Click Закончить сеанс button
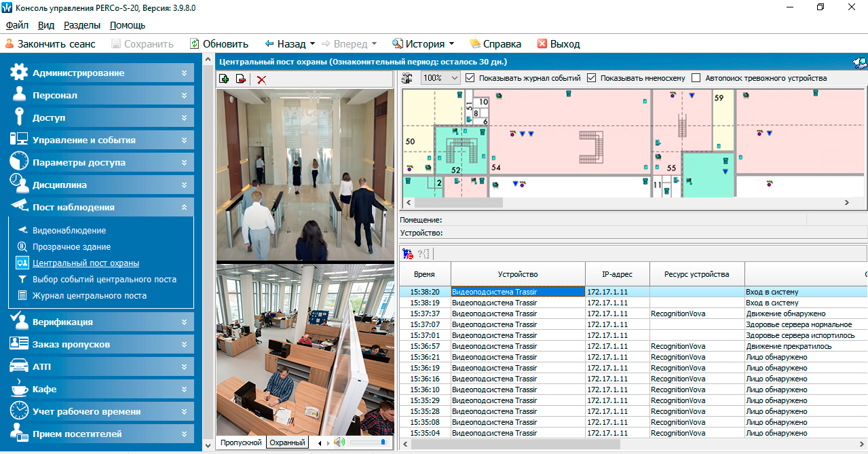The image size is (868, 454). [x=50, y=43]
